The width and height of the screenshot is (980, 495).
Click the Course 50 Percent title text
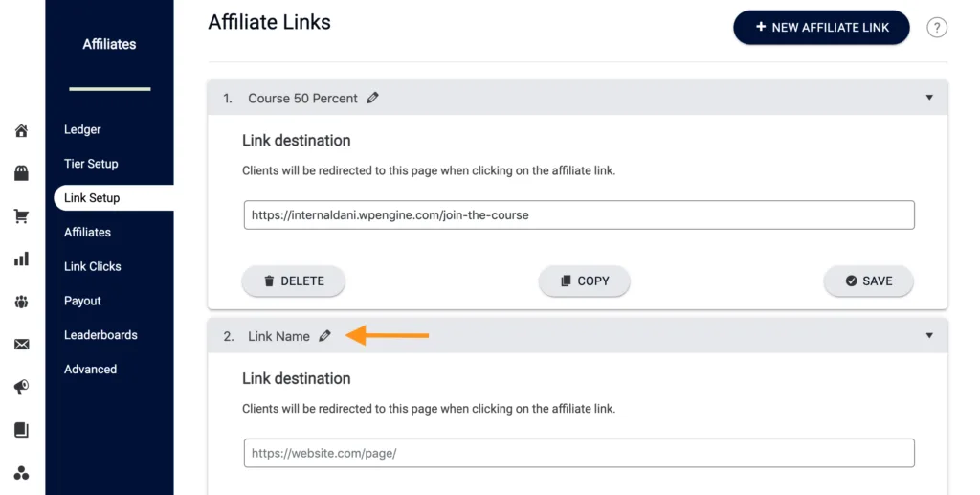click(303, 98)
